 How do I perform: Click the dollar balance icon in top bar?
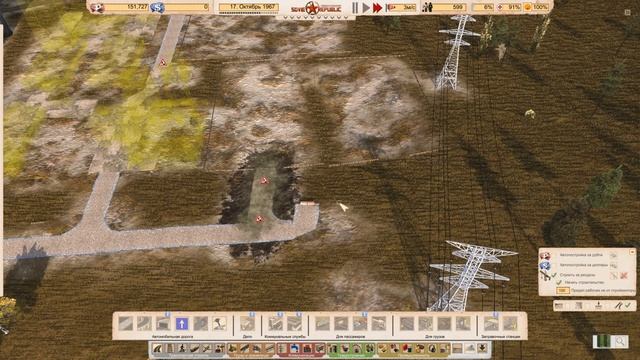click(x=157, y=7)
